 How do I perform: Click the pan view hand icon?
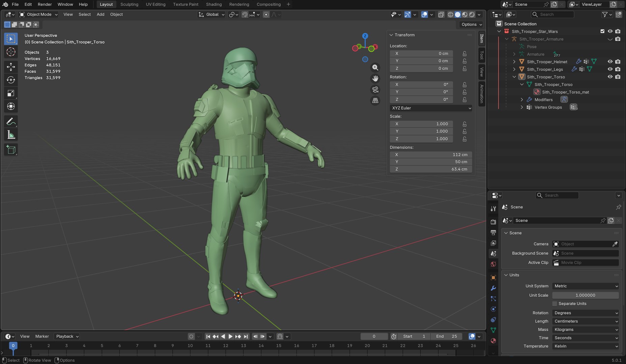pyautogui.click(x=375, y=79)
